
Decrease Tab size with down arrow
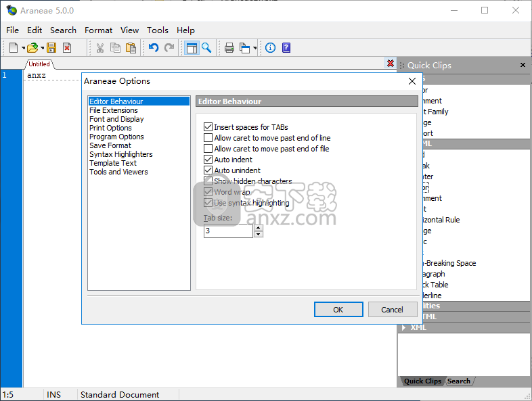pyautogui.click(x=259, y=234)
